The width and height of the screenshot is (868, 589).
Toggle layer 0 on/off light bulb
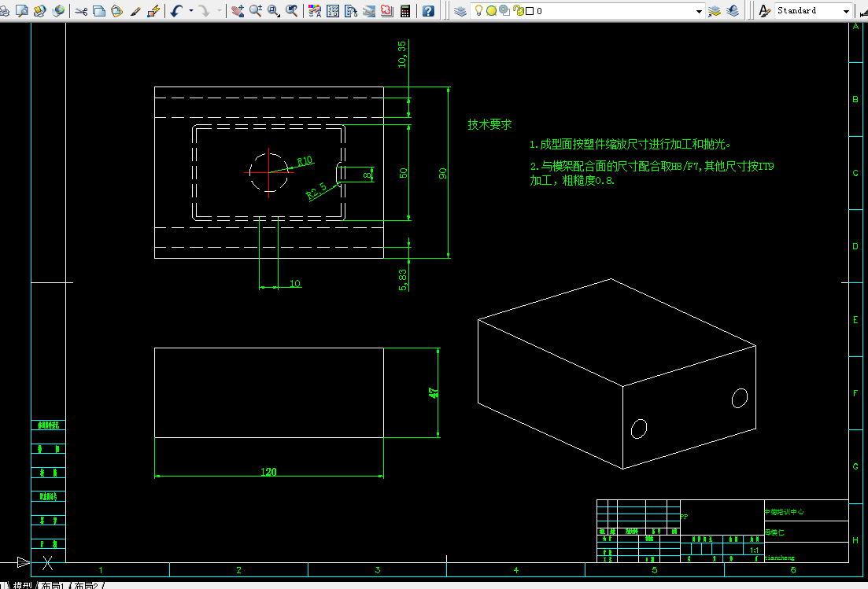(x=478, y=10)
